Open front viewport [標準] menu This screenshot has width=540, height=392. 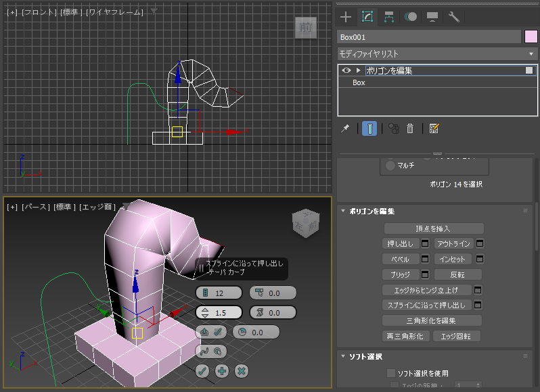[71, 12]
